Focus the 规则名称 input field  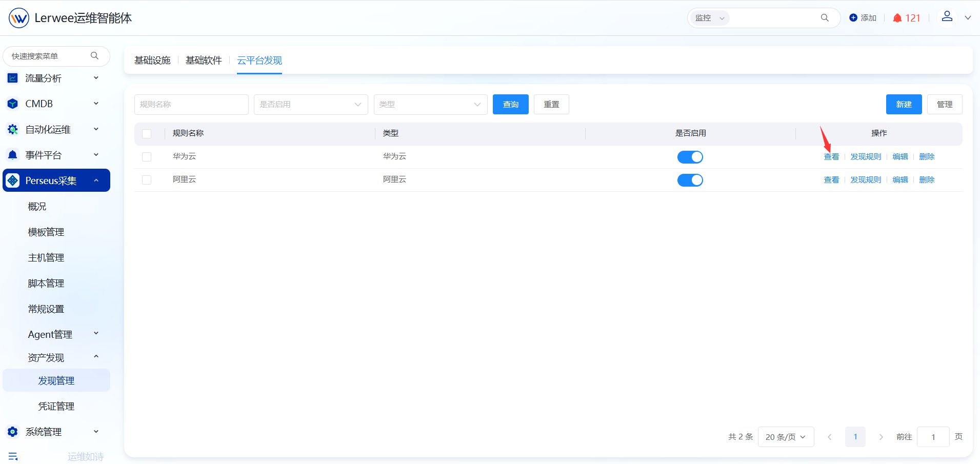[x=191, y=105]
